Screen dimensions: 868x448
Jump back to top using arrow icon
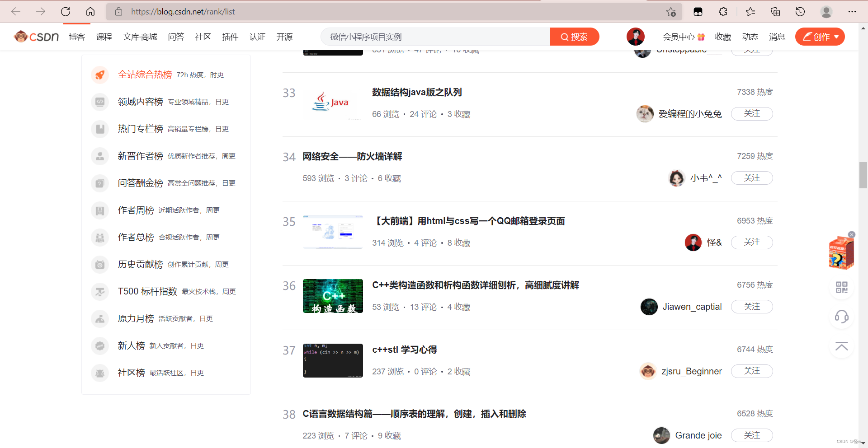tap(841, 346)
